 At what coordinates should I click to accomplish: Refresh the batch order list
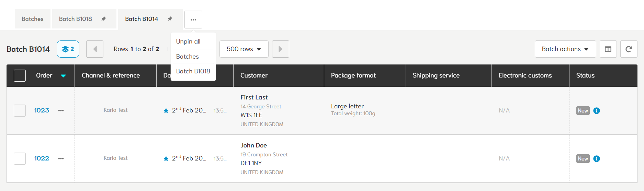coord(629,49)
